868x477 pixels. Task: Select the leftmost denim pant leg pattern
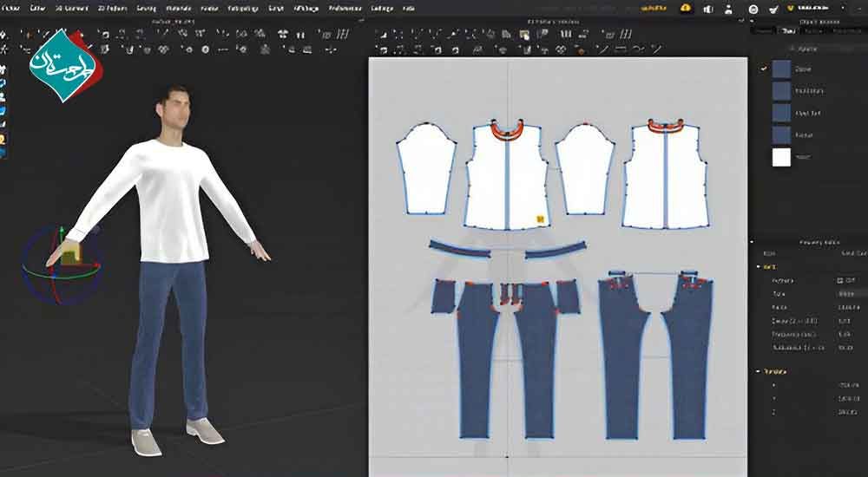coord(477,360)
